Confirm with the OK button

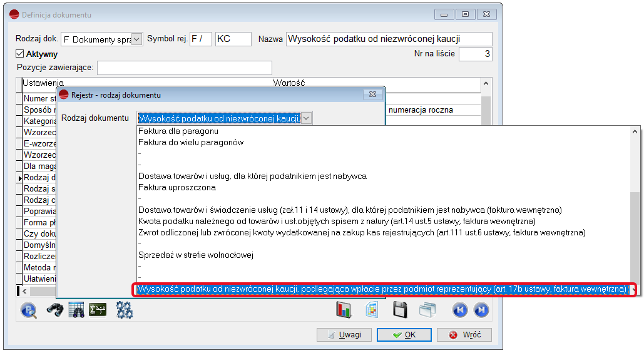coord(404,335)
